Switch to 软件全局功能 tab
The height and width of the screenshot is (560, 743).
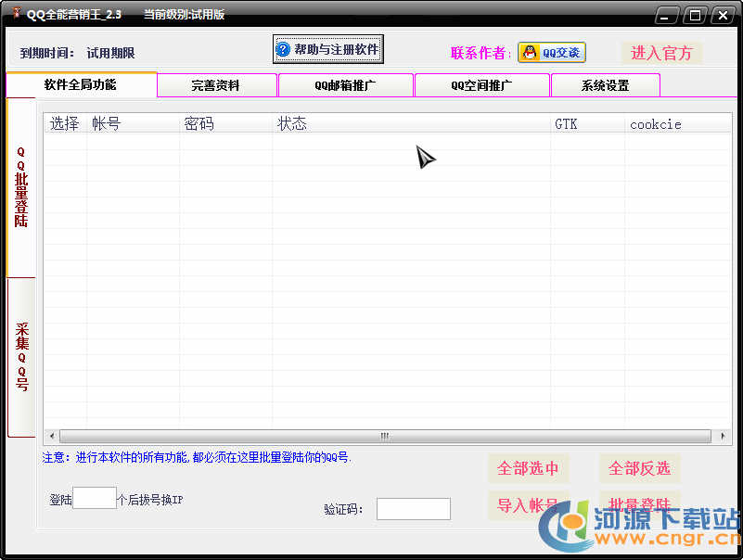(81, 84)
